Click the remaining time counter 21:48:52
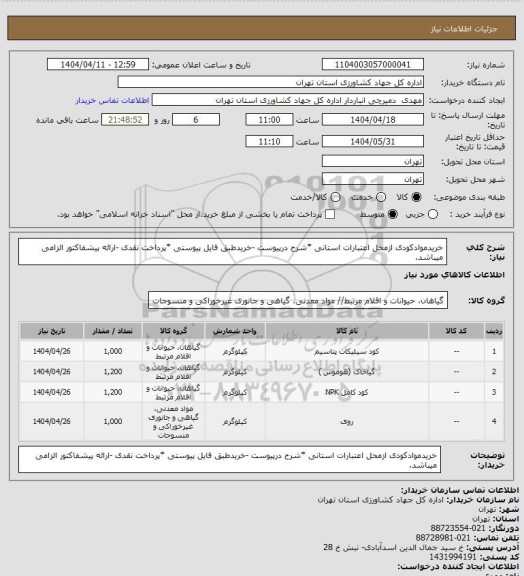The width and height of the screenshot is (524, 576). pos(125,120)
